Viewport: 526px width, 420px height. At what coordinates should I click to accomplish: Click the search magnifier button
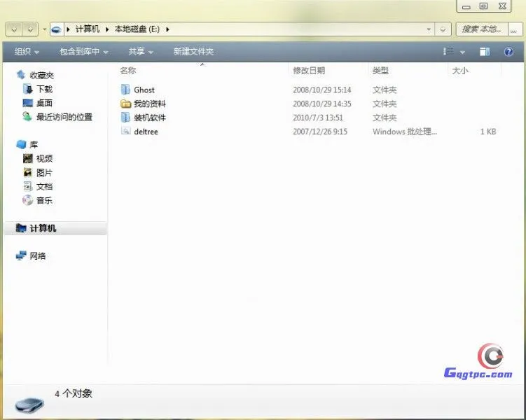coord(515,29)
